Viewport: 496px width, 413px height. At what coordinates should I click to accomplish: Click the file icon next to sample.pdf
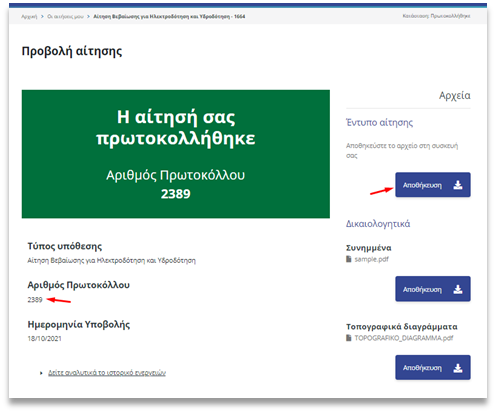(349, 259)
